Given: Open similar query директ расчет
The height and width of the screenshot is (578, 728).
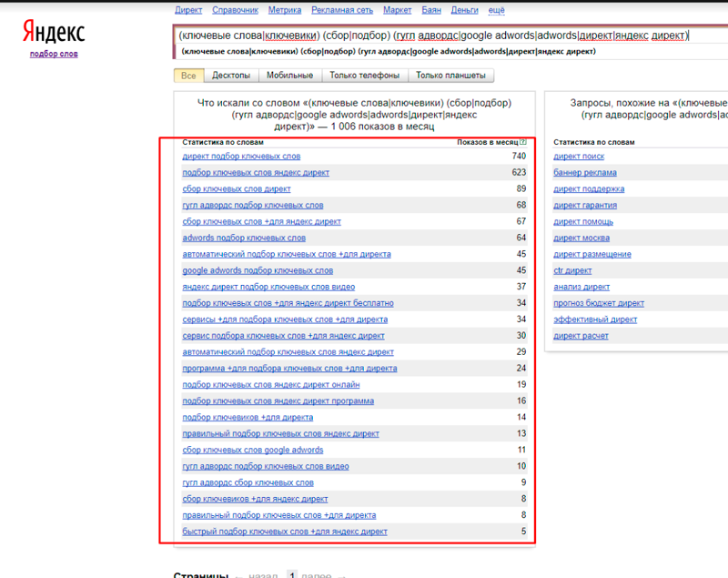Looking at the screenshot, I should pos(581,336).
